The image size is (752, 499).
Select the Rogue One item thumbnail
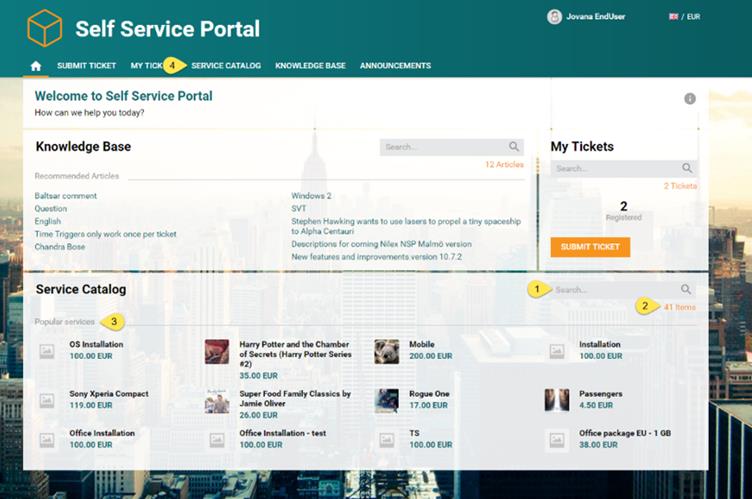[x=387, y=400]
